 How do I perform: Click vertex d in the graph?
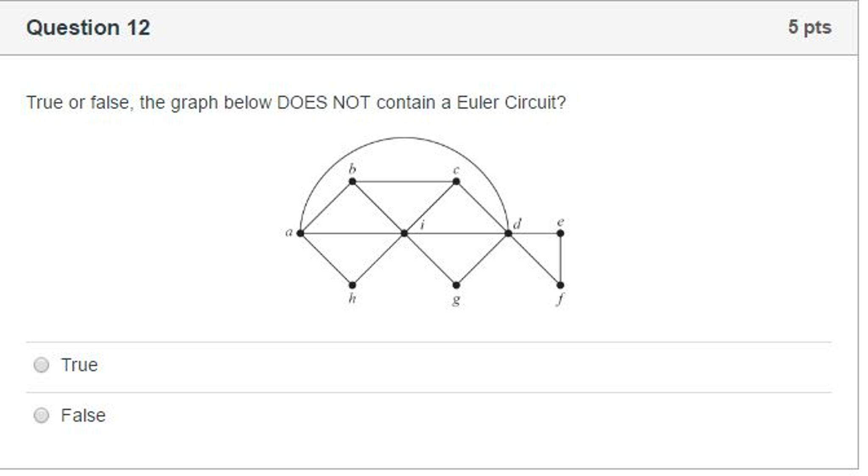point(507,232)
